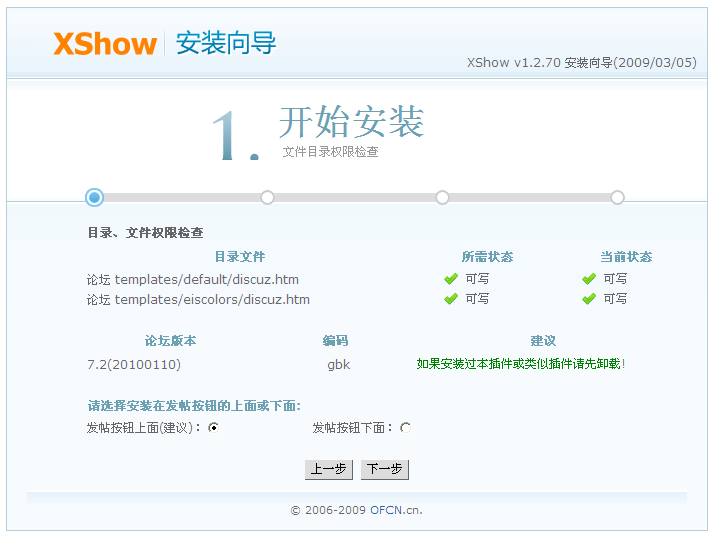Click green checkmark in required status for default/discuz.htm
Image resolution: width=721 pixels, height=538 pixels.
[x=451, y=279]
